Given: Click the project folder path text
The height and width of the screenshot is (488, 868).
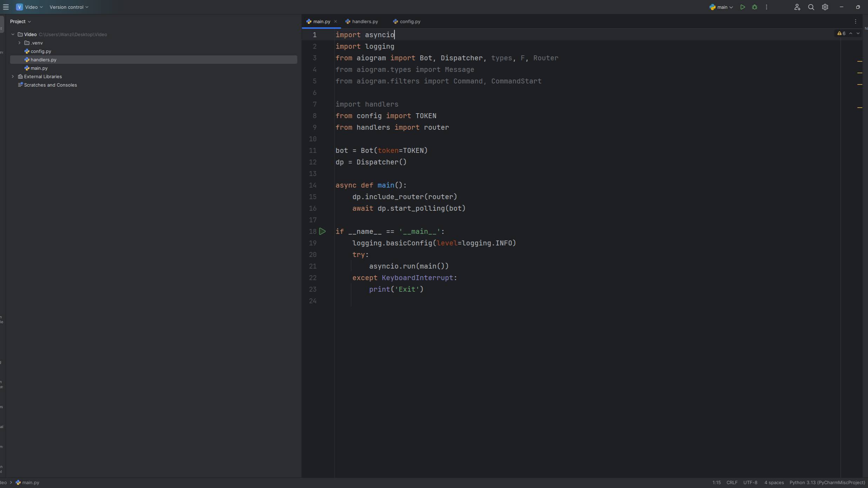Looking at the screenshot, I should (x=73, y=34).
